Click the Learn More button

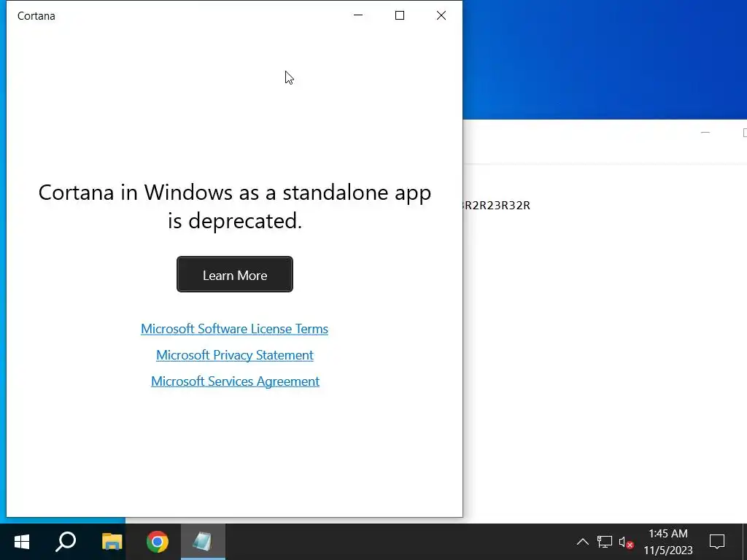pyautogui.click(x=234, y=274)
